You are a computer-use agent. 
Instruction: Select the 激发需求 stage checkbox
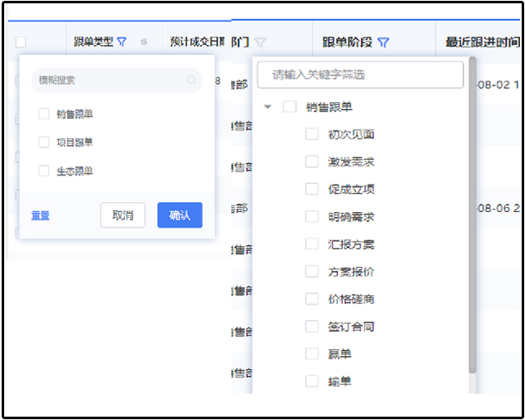(x=312, y=161)
